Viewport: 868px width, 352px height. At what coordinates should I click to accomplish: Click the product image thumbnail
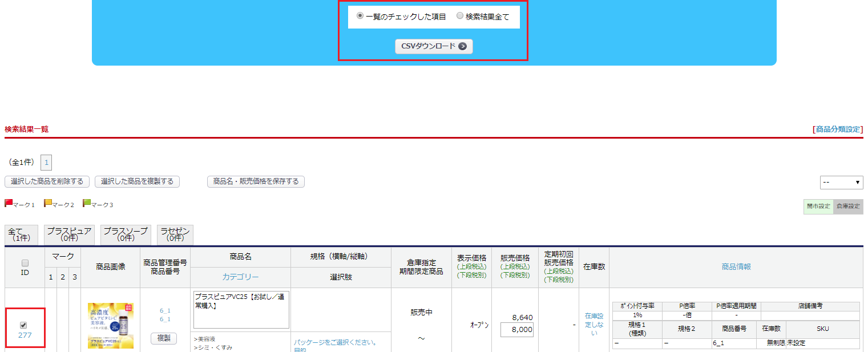tap(111, 326)
